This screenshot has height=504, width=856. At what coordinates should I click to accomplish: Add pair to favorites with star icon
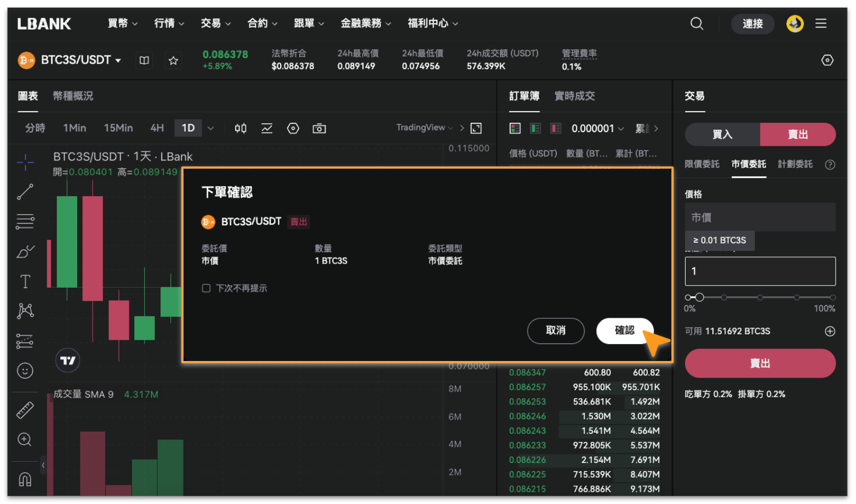[173, 60]
